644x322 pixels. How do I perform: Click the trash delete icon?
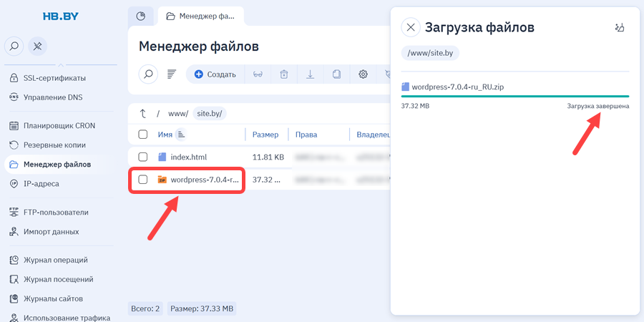pyautogui.click(x=284, y=74)
